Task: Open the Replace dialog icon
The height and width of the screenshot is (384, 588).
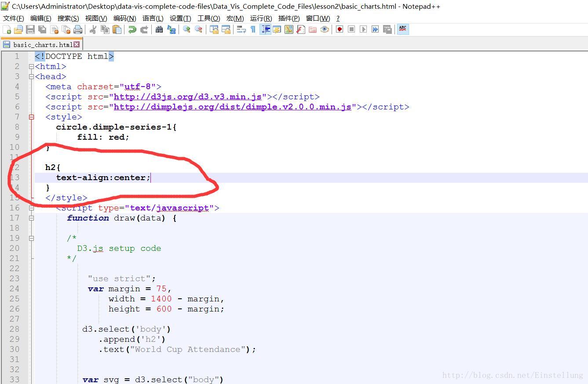Action: click(x=172, y=29)
